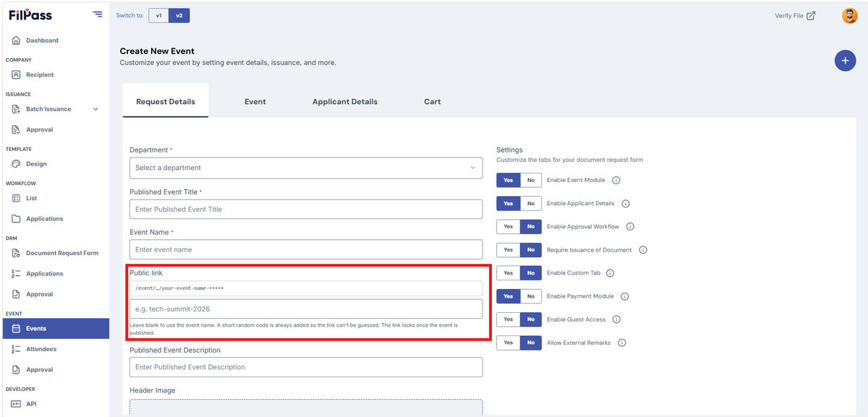Click the Public link slug input field

306,309
